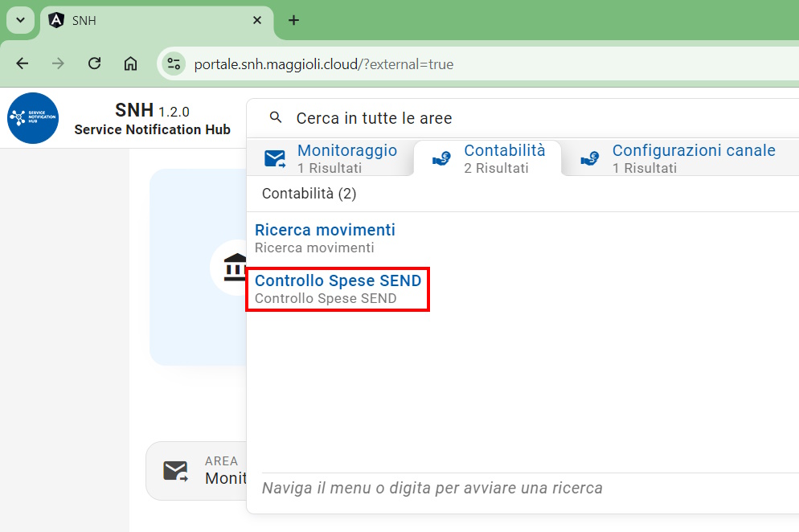Go back in browser history

[x=23, y=63]
